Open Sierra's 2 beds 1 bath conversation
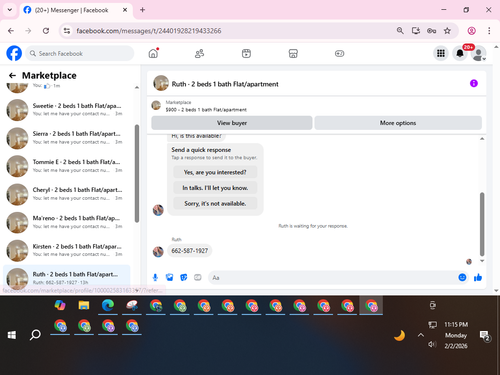Screen dimensions: 500x375 pos(67,138)
